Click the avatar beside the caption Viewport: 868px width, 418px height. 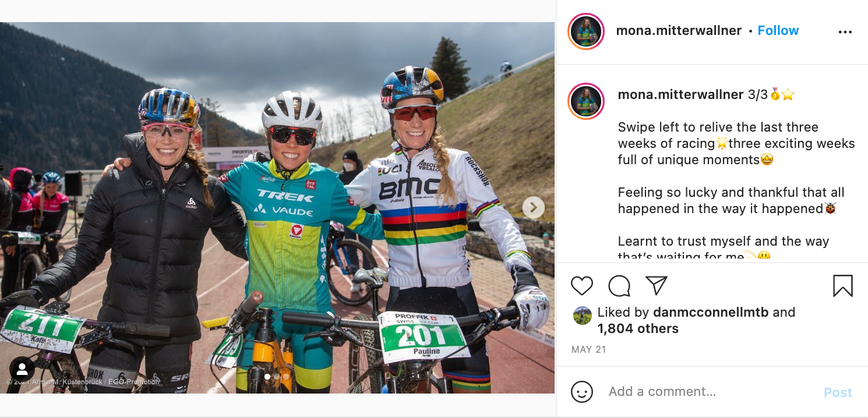[586, 101]
